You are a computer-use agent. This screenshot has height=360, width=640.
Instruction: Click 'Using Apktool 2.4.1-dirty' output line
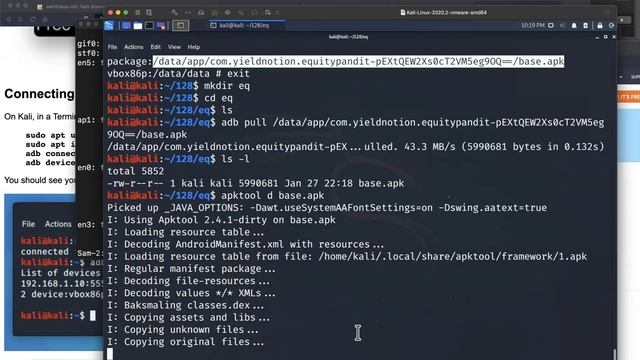pyautogui.click(x=221, y=220)
